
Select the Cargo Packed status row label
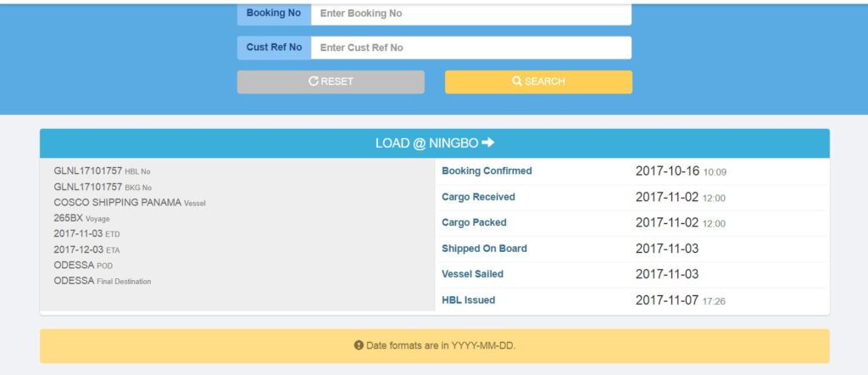[x=474, y=222]
